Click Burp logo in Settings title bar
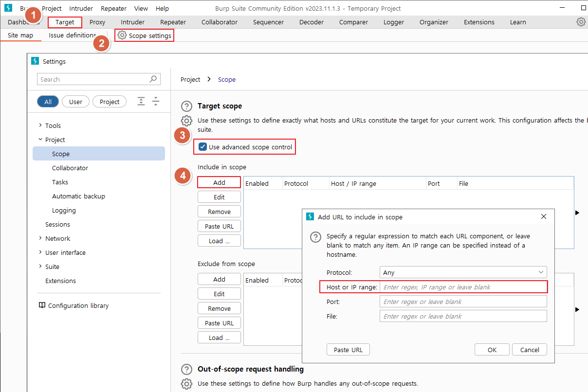This screenshot has height=392, width=588. [35, 61]
